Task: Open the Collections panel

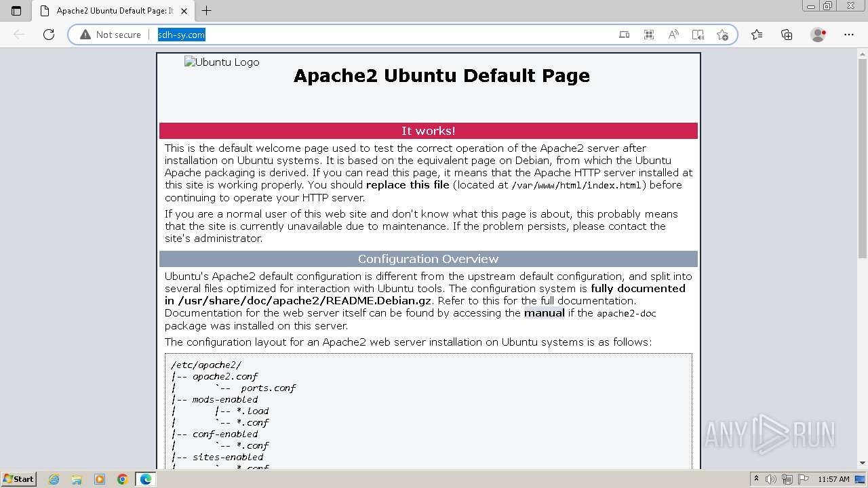Action: 787,35
